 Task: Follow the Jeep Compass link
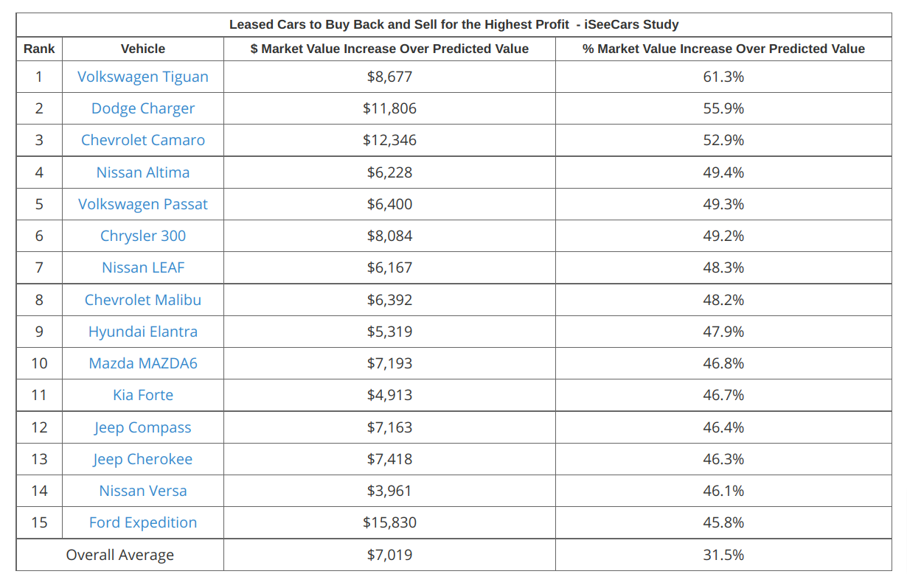coord(143,427)
